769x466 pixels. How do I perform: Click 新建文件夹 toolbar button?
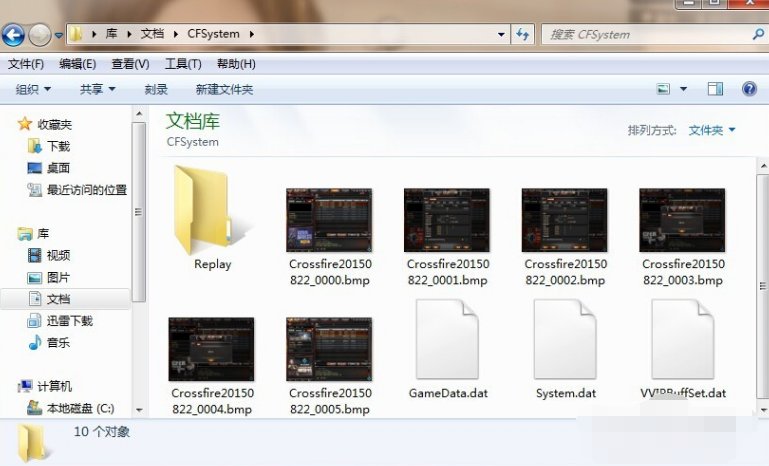click(224, 89)
